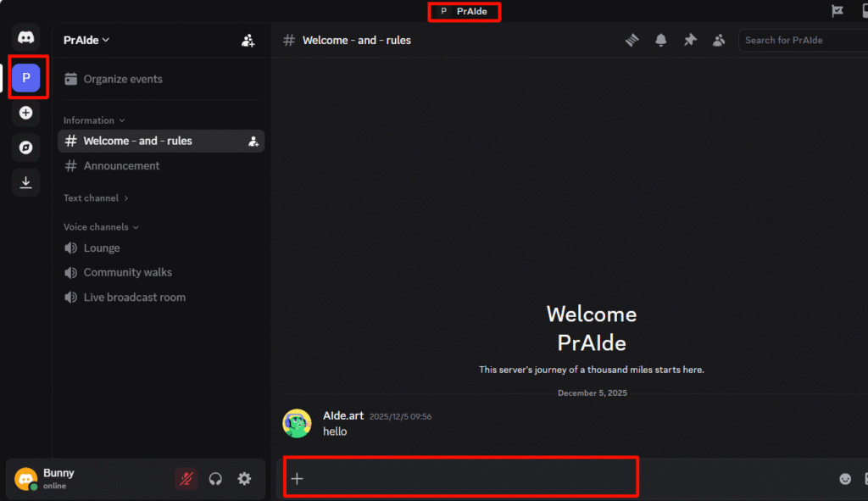Screen dimensions: 868x501
Task: Open the Explore servers compass icon
Action: pyautogui.click(x=25, y=148)
